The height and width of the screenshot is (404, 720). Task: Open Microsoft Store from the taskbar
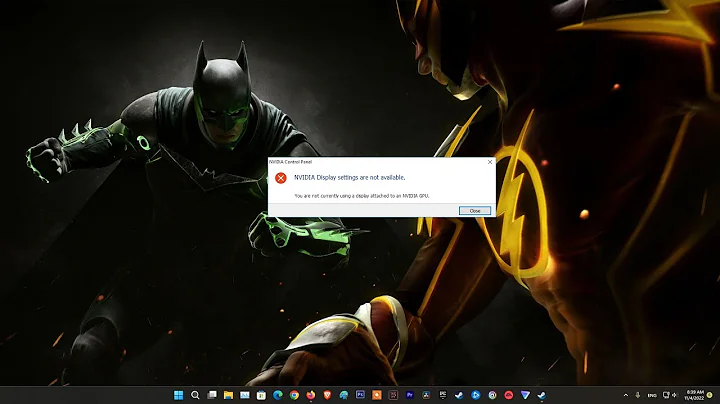point(261,395)
